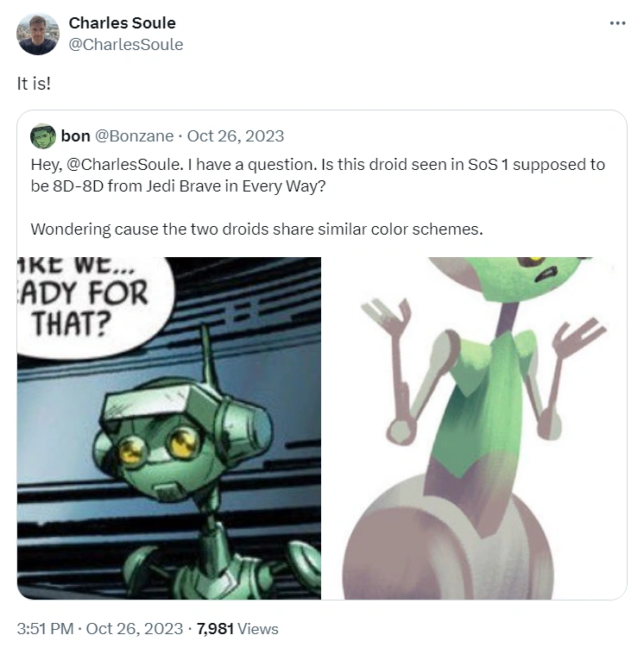Click the @Bonzane handle

[x=135, y=136]
